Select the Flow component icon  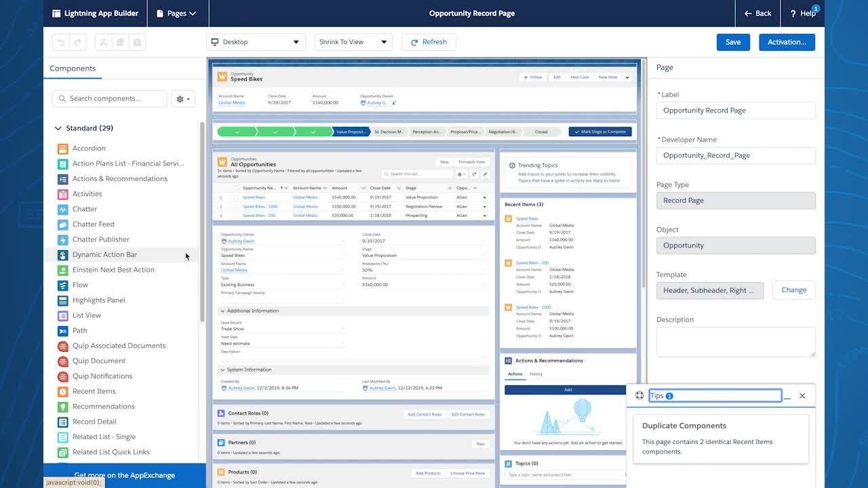(x=62, y=285)
